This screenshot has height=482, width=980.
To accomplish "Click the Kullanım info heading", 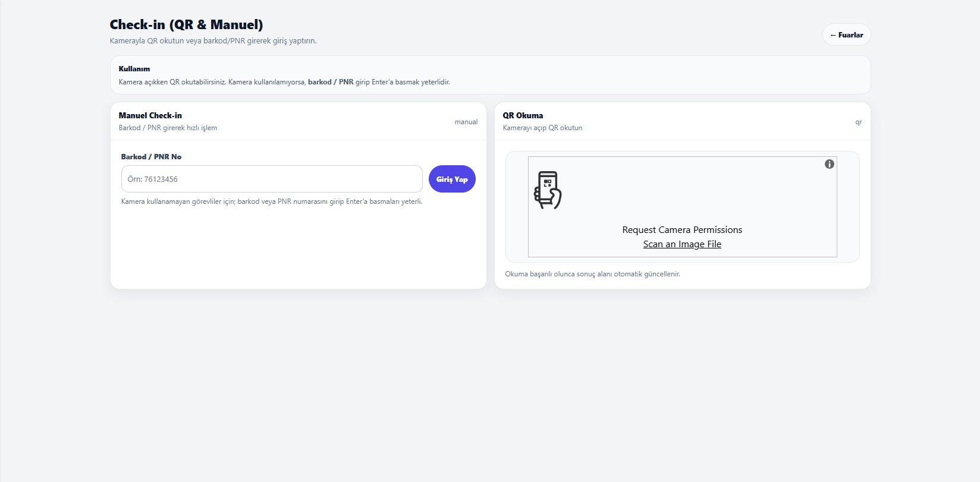I will [x=134, y=69].
